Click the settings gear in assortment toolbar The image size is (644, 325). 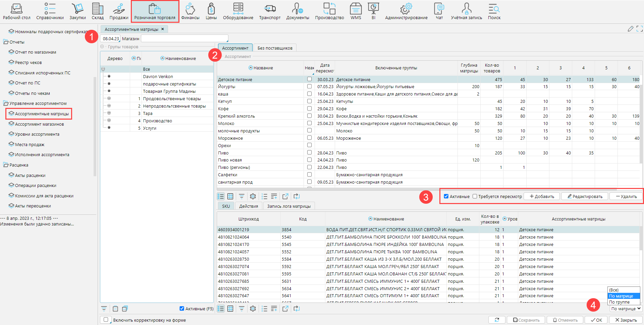point(253,196)
